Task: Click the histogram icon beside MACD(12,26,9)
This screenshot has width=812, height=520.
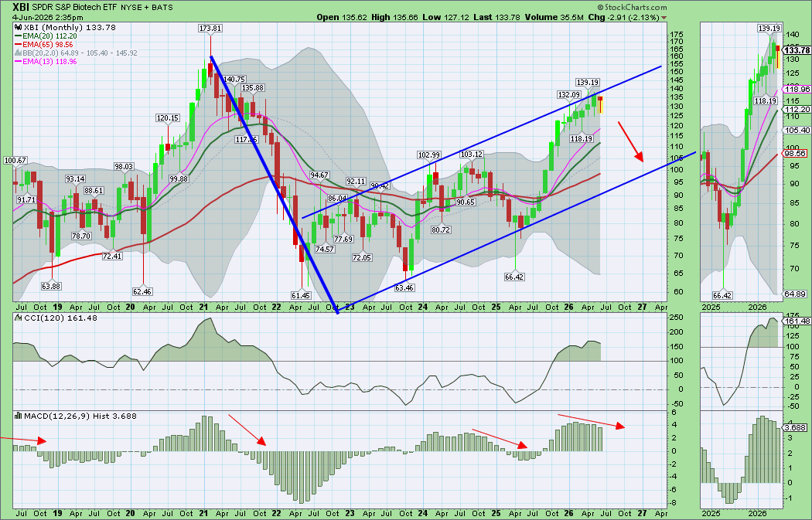Action: 18,416
